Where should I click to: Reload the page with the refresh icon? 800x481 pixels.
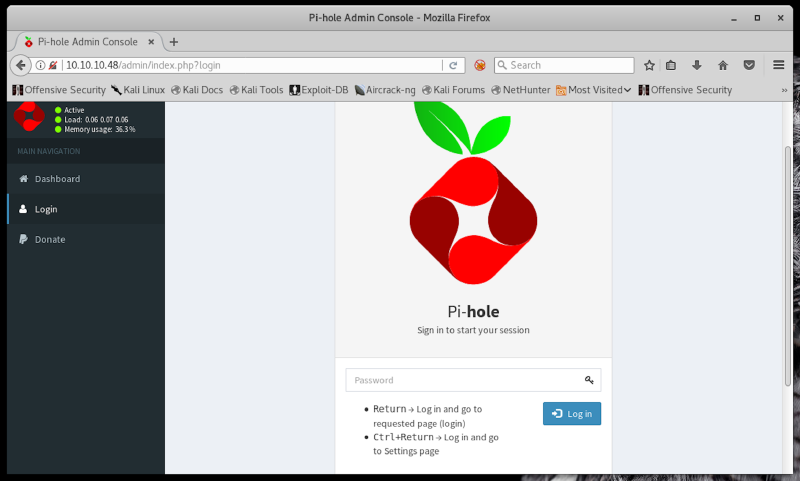click(x=453, y=65)
